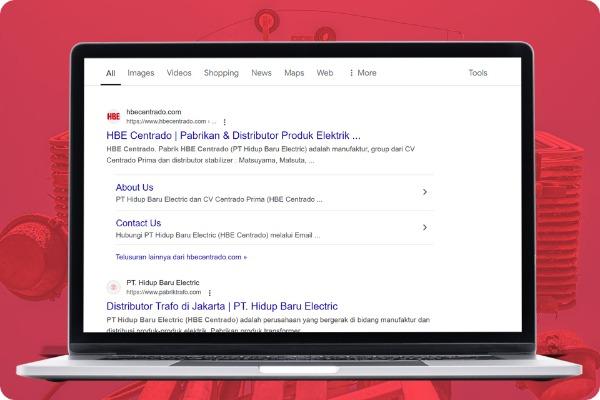Open the About Us sitelink
The width and height of the screenshot is (600, 400).
135,187
